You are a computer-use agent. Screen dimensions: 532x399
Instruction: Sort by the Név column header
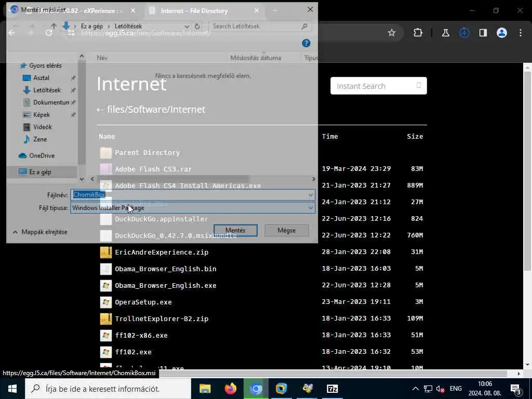coord(102,58)
